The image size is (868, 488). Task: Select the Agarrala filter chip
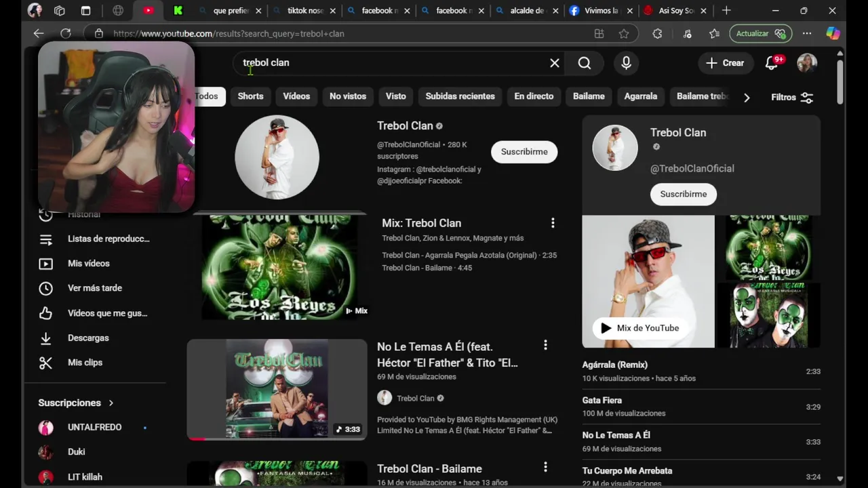point(641,96)
